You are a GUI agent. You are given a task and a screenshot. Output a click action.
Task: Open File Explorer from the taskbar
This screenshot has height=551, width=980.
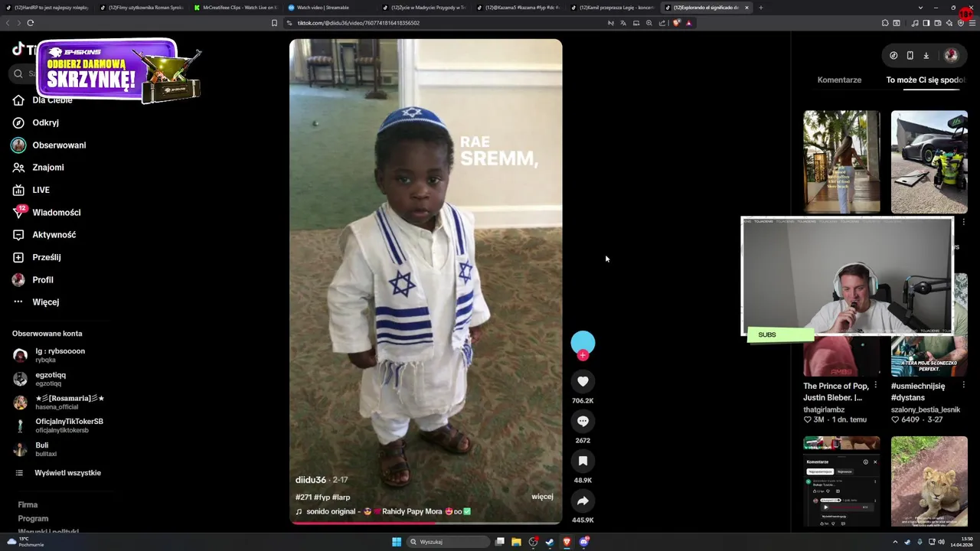click(516, 542)
